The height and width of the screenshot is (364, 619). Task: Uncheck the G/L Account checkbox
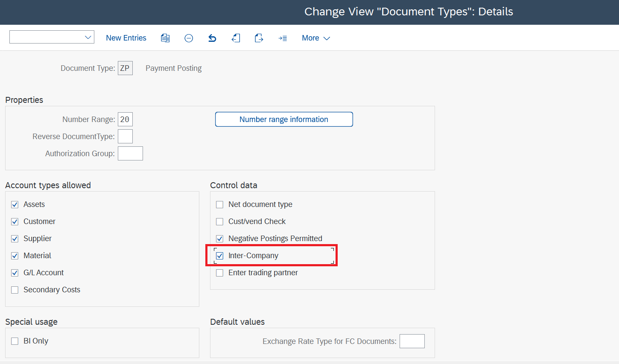click(x=15, y=273)
